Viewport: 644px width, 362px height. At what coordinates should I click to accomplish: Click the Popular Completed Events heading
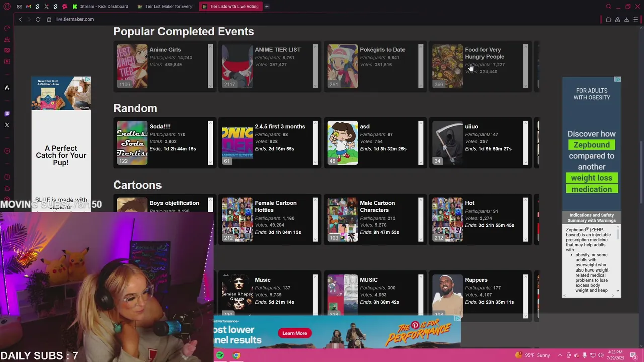[x=183, y=31]
